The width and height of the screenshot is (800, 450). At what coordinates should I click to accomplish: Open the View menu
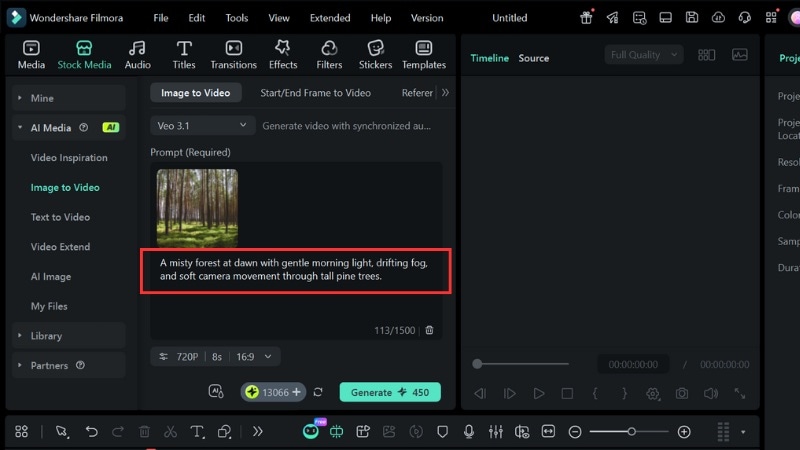(279, 18)
